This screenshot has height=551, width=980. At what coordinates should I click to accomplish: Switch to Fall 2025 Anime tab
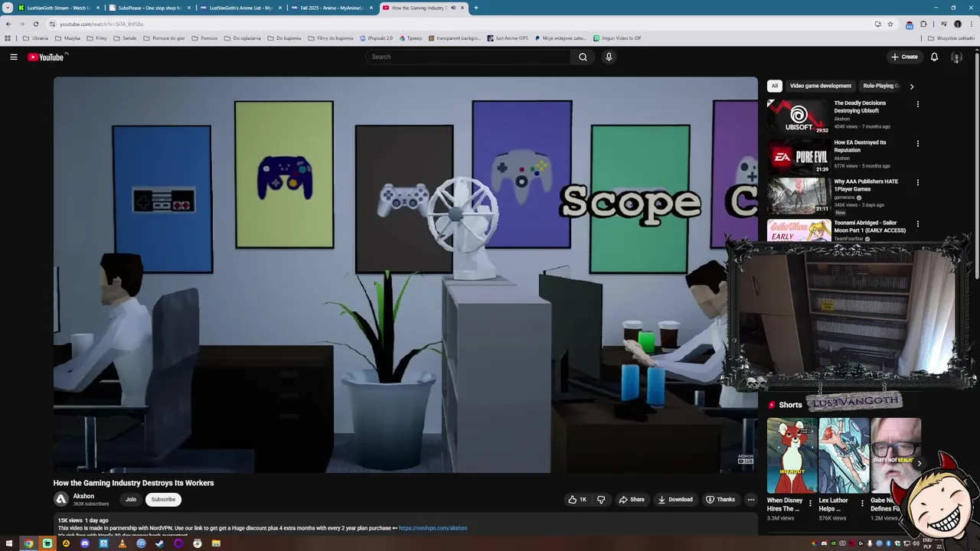pos(332,8)
